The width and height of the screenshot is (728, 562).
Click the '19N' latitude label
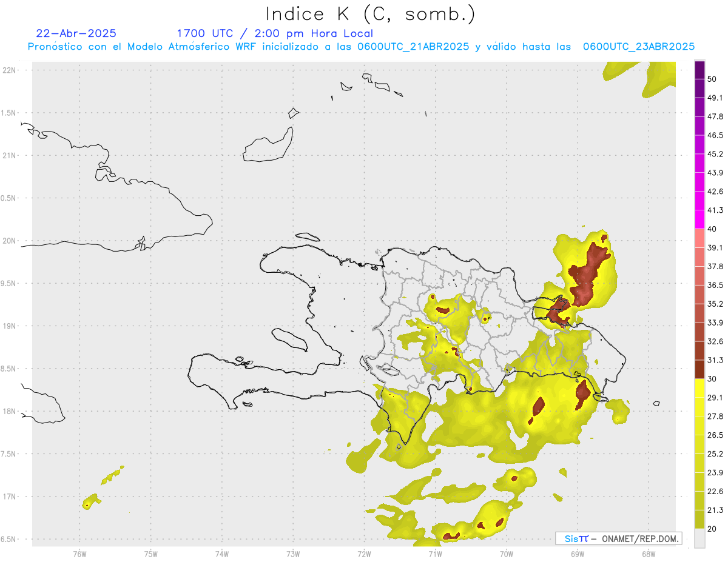tap(8, 326)
